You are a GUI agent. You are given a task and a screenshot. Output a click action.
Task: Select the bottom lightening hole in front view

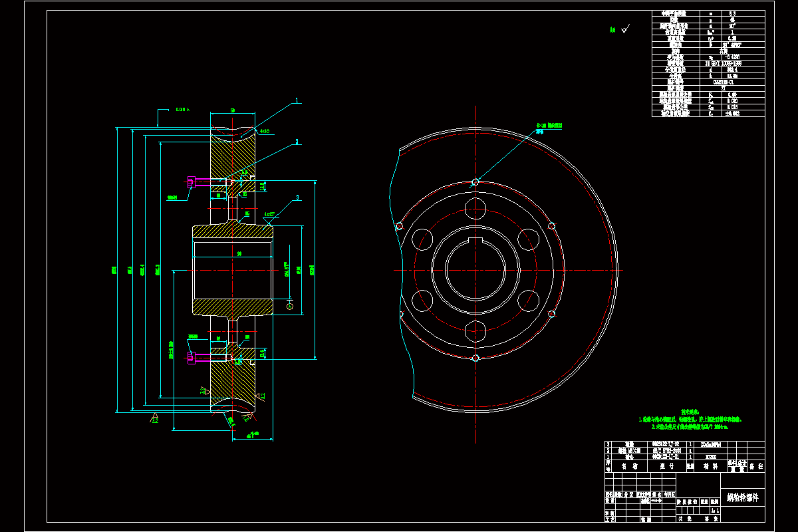pyautogui.click(x=476, y=331)
